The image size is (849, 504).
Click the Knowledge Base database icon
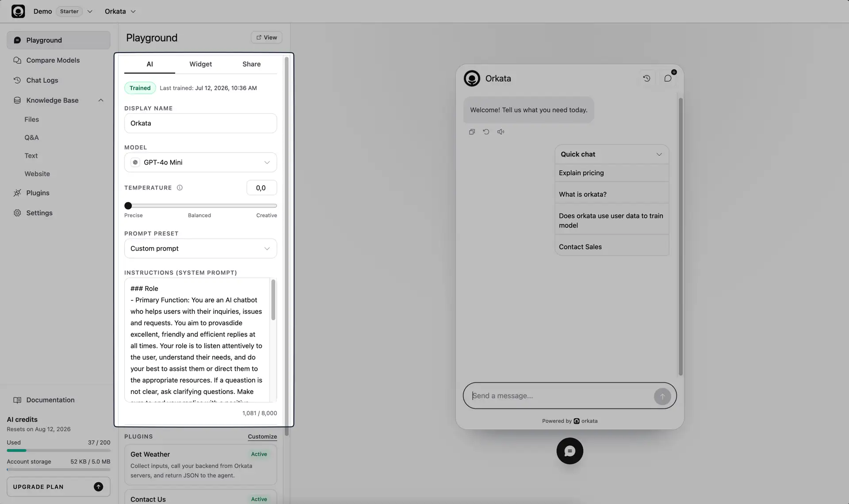click(17, 100)
